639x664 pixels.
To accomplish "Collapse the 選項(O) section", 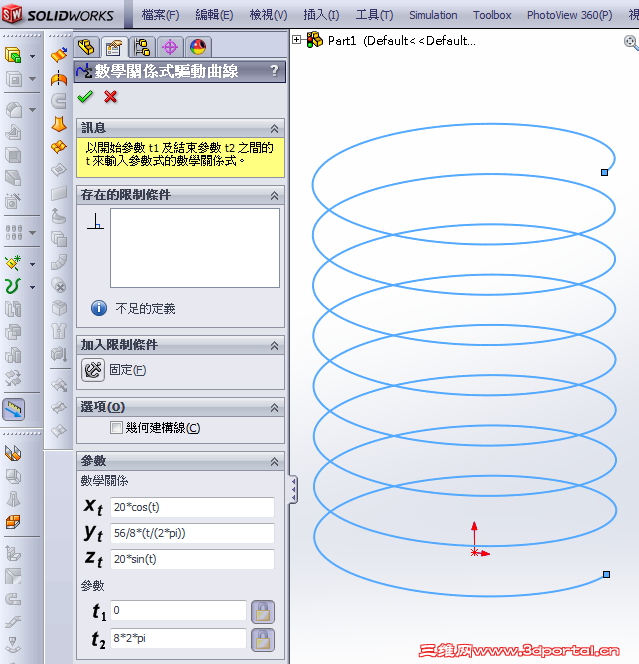I will coord(274,407).
